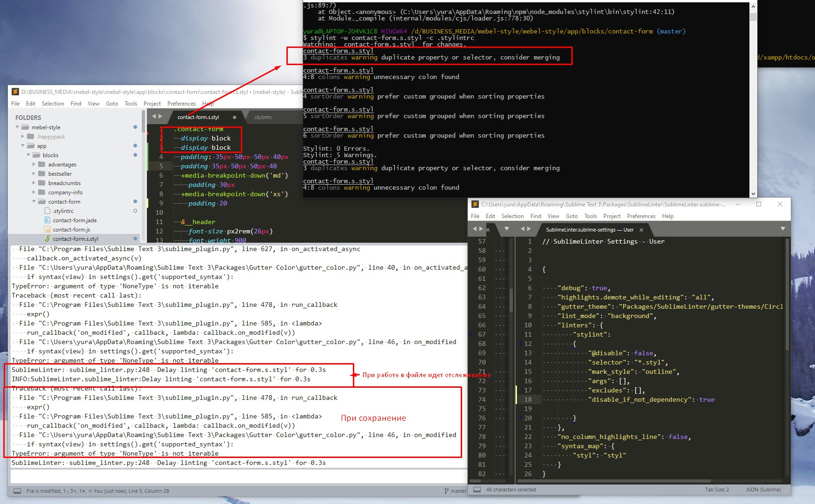Viewport: 815px width, 504px height.
Task: Click panel switcher icon in mebel-style status bar
Action: pos(17,491)
